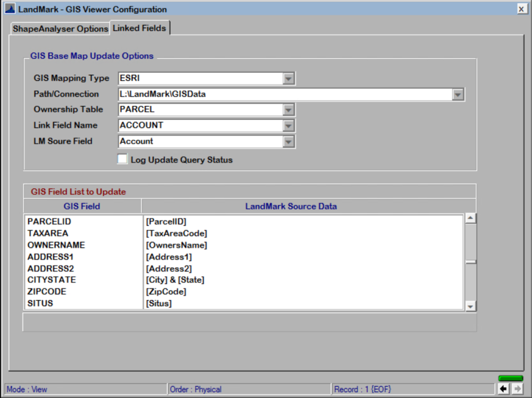Select the Linked Fields tab
This screenshot has width=532, height=398.
[139, 28]
